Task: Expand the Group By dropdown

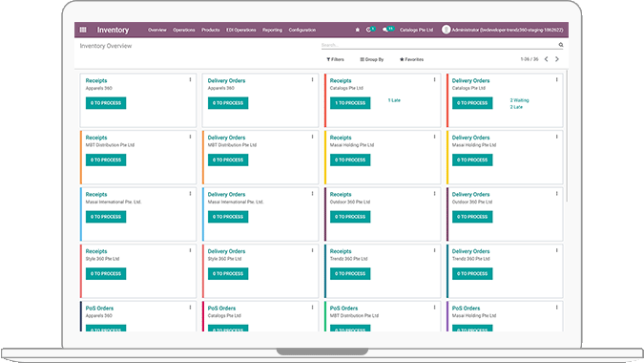Action: coord(372,59)
